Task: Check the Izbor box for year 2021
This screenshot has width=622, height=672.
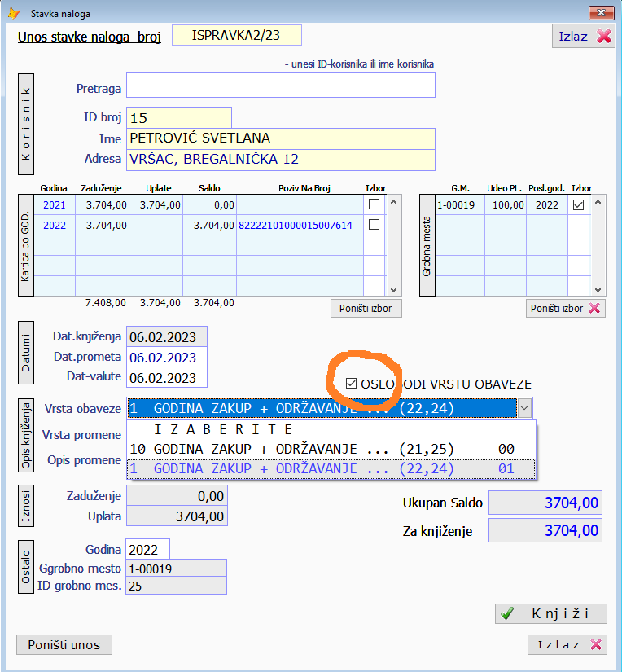Action: coord(375,204)
